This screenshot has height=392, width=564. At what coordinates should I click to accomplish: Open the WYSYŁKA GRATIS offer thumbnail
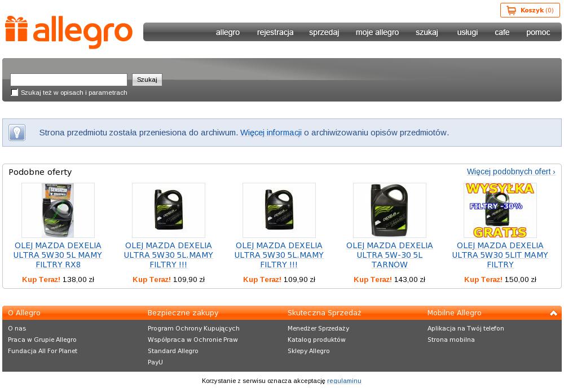[500, 210]
